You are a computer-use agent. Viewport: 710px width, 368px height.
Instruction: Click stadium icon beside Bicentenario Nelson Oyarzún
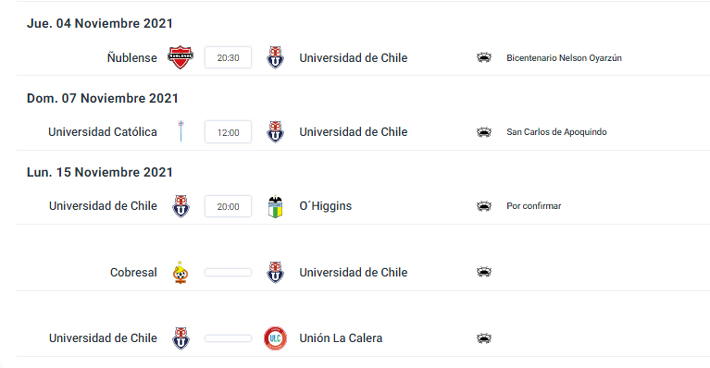tap(484, 57)
